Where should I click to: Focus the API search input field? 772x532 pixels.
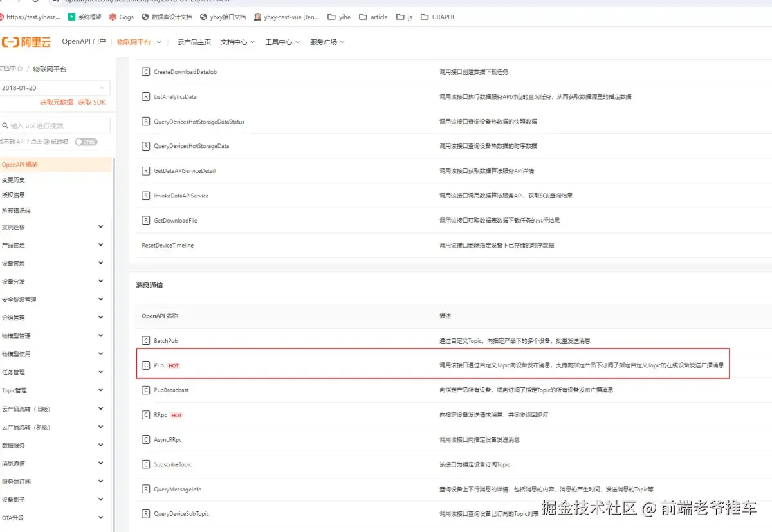coord(55,125)
